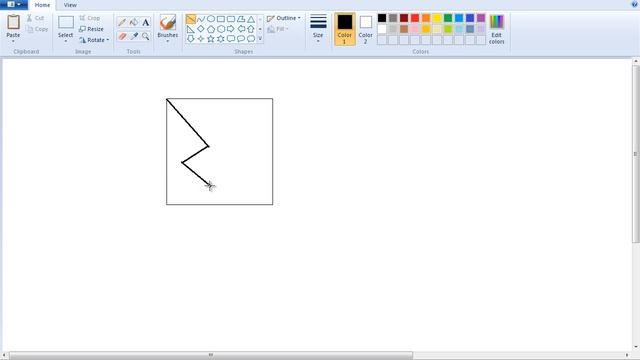Select the Text tool
The width and height of the screenshot is (640, 360).
click(146, 22)
